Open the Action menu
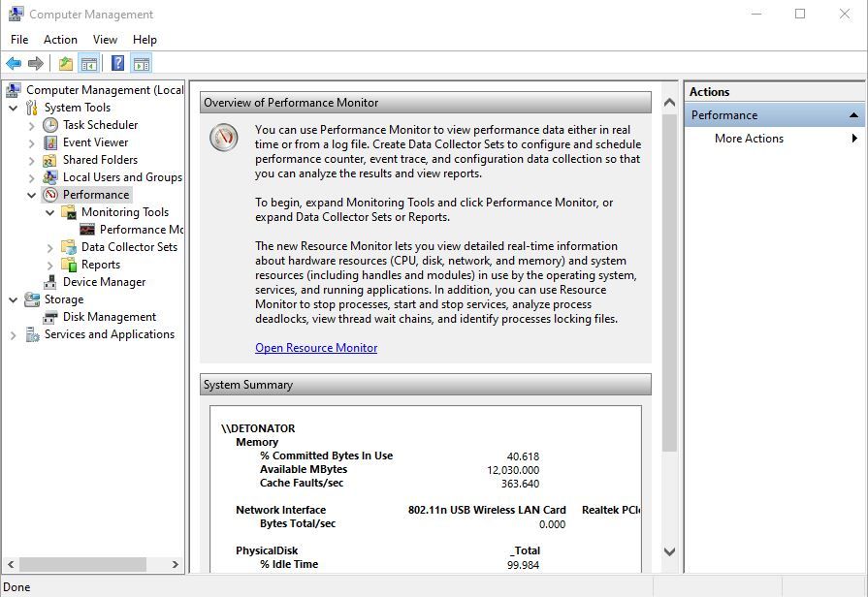Viewport: 868px width, 597px height. [60, 40]
